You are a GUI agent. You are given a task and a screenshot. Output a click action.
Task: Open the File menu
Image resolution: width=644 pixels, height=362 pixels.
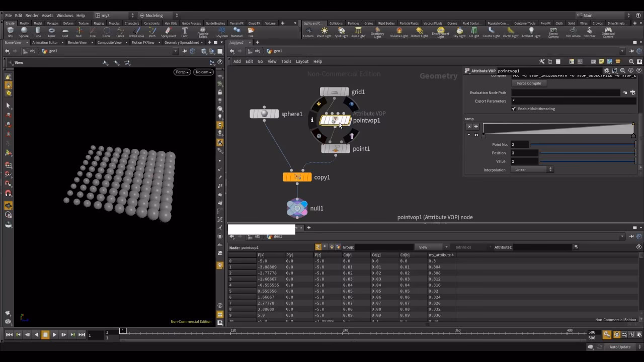tap(9, 16)
